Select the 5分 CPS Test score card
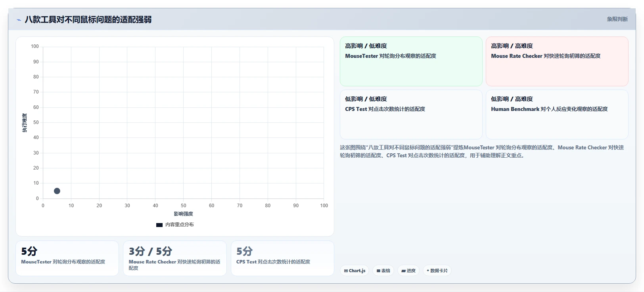The height and width of the screenshot is (292, 644). (x=282, y=258)
